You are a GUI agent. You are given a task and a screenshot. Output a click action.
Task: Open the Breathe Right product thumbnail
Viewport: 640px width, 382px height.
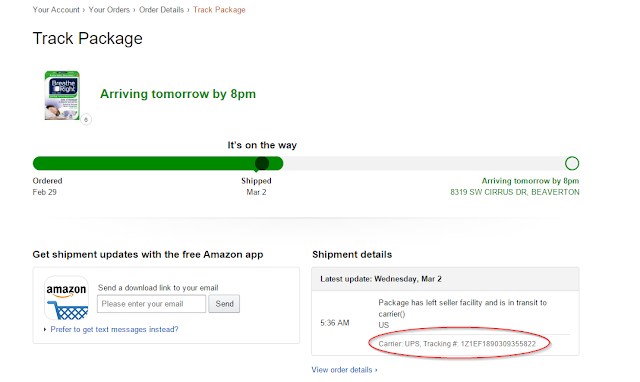(x=62, y=96)
